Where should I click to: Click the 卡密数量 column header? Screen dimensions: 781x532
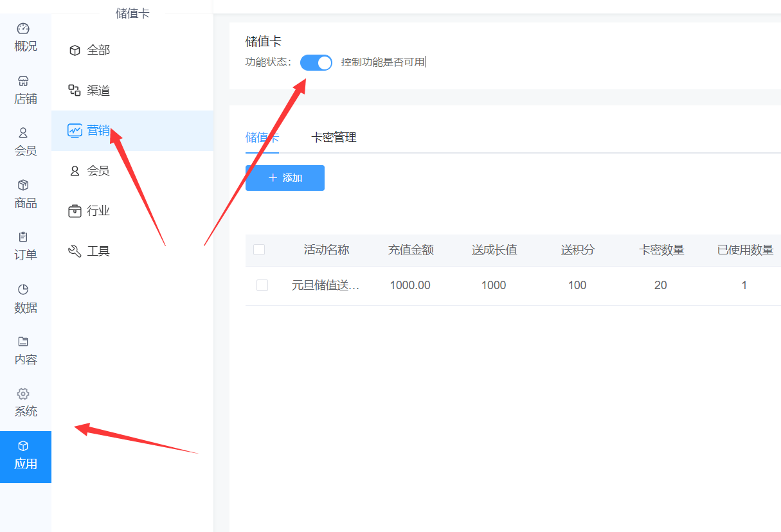click(661, 250)
